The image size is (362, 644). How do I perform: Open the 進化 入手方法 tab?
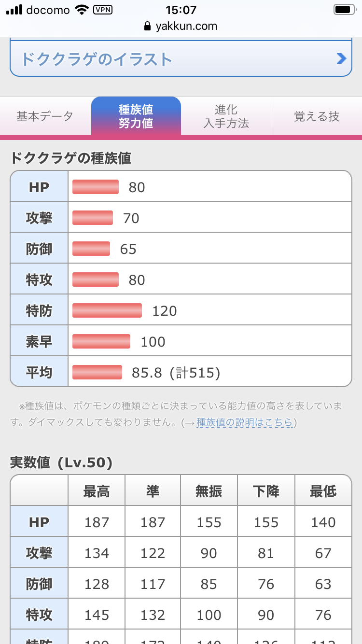tap(226, 116)
